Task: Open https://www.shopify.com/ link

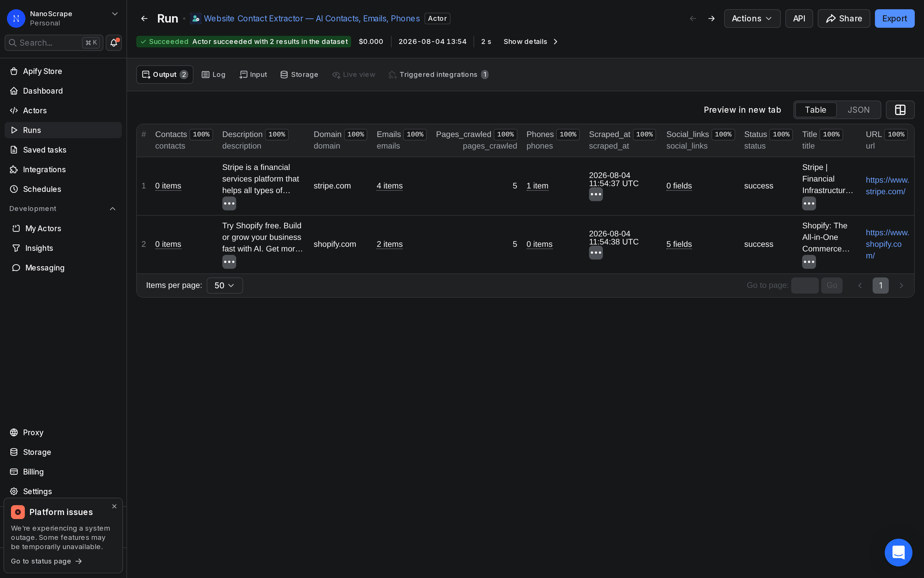Action: [887, 244]
